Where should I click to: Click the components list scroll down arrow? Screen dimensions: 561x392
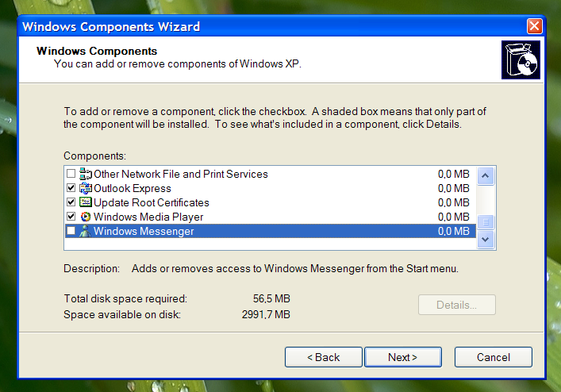click(x=486, y=240)
